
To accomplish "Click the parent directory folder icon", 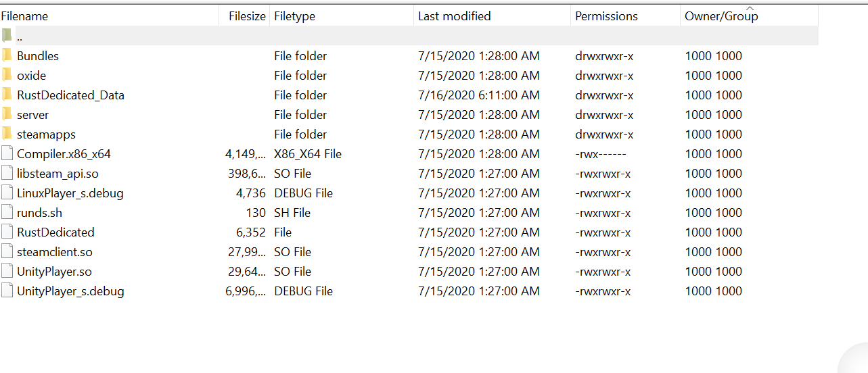I will point(7,36).
